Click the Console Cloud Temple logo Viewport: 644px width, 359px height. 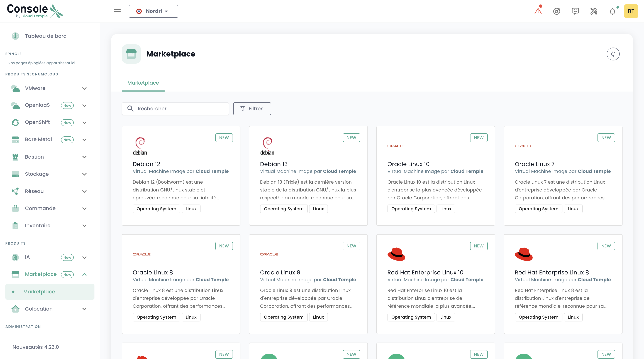click(x=35, y=11)
